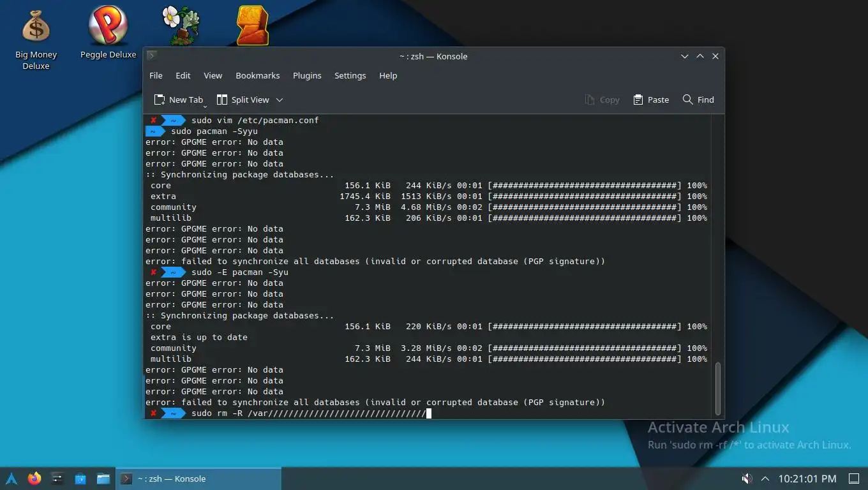
Task: Click 'extra is up to date' line
Action: pos(199,337)
